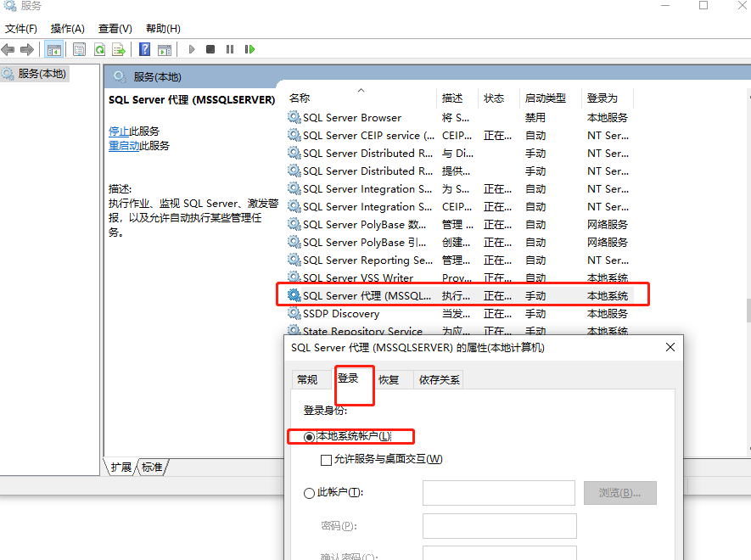
Task: Click the 重启动 this service link
Action: tap(124, 145)
